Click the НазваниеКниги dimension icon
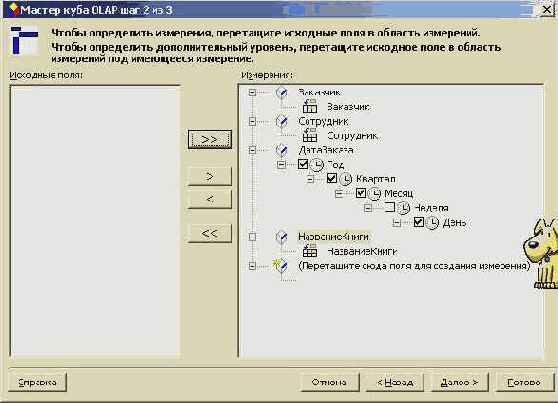 point(281,237)
